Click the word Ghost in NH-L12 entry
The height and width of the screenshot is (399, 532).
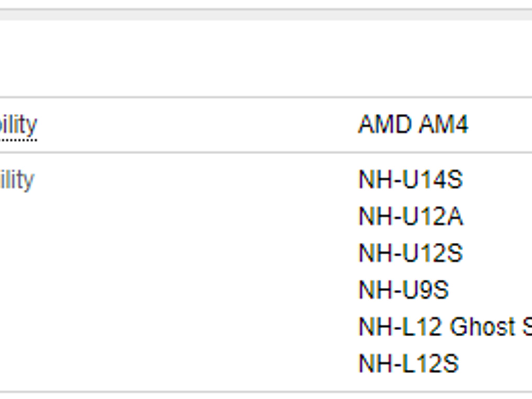click(483, 327)
